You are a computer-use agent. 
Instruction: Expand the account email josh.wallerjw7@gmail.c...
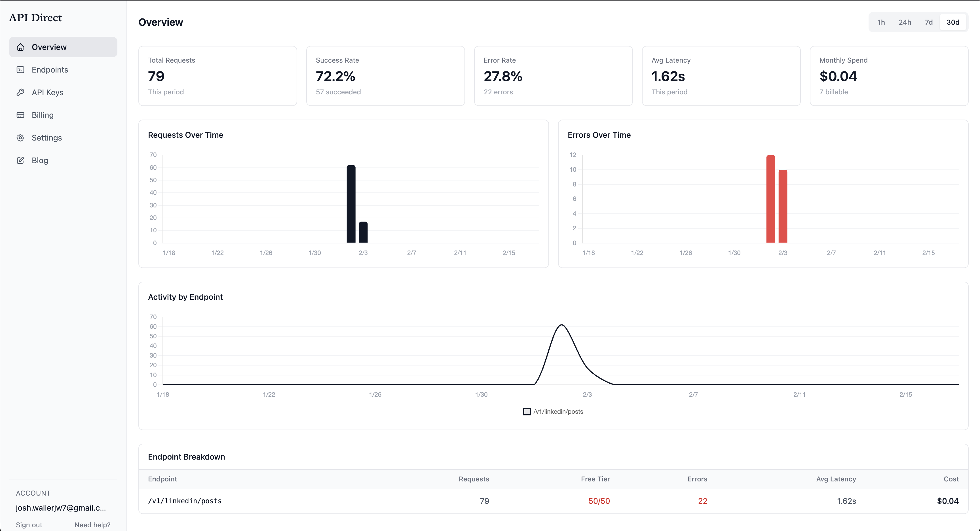pyautogui.click(x=61, y=507)
